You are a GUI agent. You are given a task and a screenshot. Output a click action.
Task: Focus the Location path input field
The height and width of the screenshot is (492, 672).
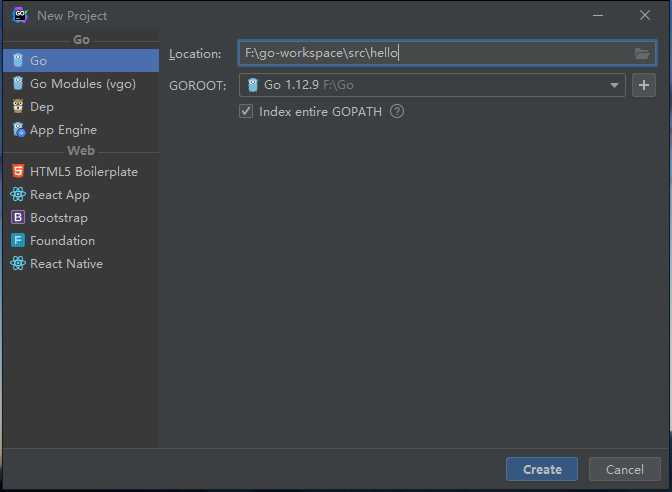pos(447,53)
